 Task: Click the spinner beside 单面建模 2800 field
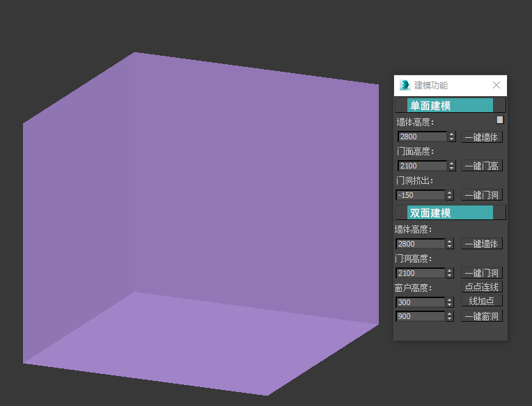click(451, 136)
